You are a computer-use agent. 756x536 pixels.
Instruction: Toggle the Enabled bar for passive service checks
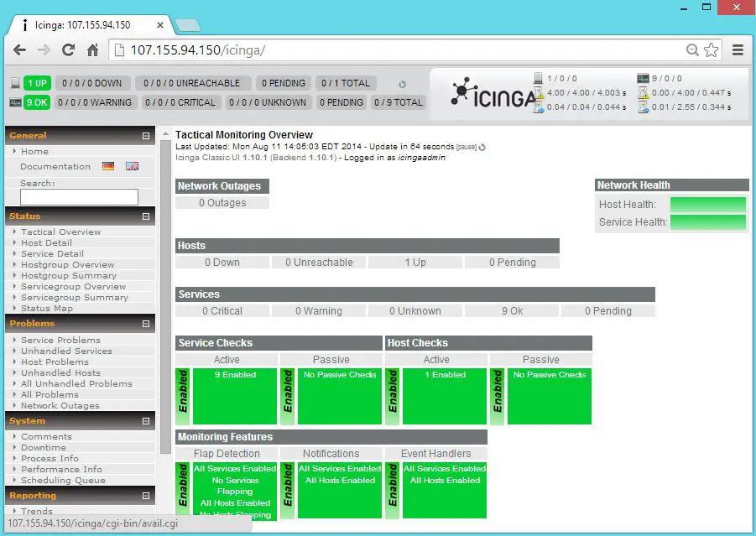(287, 396)
